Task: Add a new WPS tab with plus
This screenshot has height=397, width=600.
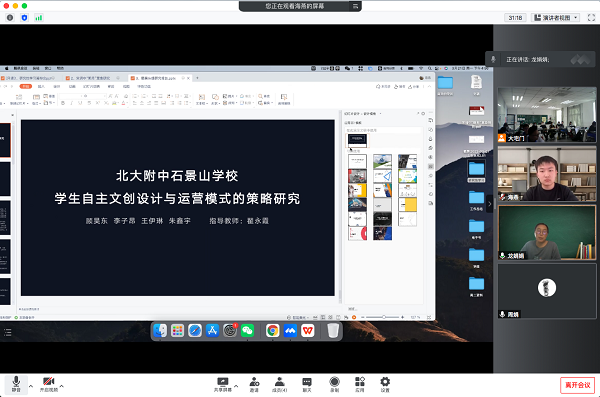Action: pyautogui.click(x=197, y=78)
